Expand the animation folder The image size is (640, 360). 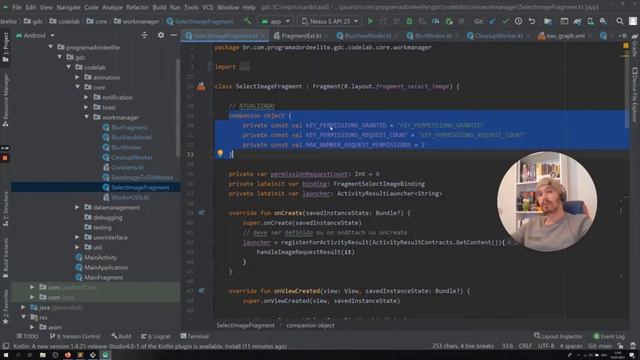click(78, 77)
